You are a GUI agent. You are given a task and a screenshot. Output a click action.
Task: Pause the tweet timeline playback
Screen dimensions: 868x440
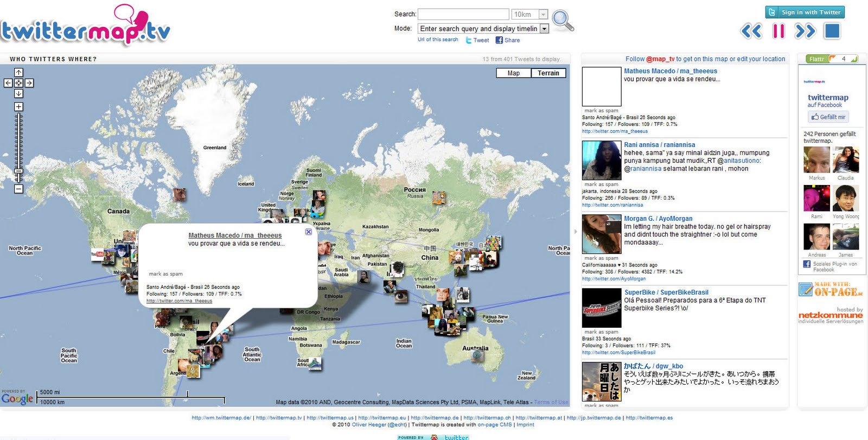pos(778,31)
